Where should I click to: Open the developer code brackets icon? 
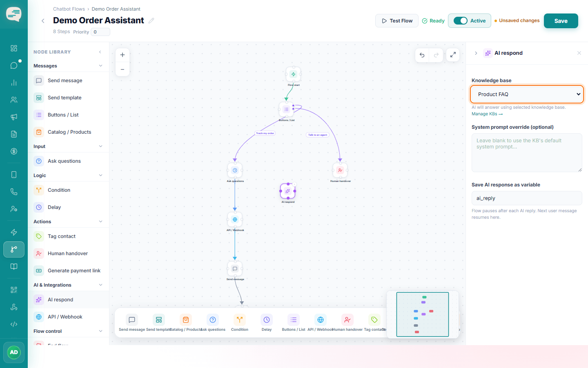coord(14,324)
